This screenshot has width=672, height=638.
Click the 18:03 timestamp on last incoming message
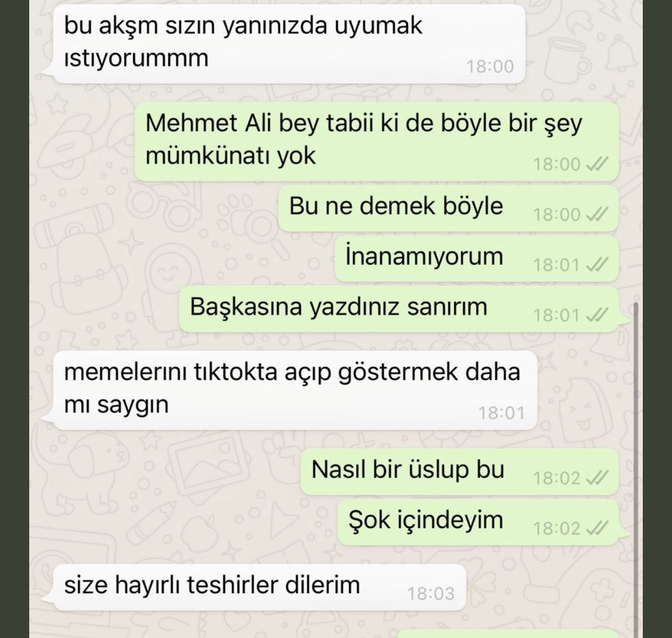click(x=431, y=594)
